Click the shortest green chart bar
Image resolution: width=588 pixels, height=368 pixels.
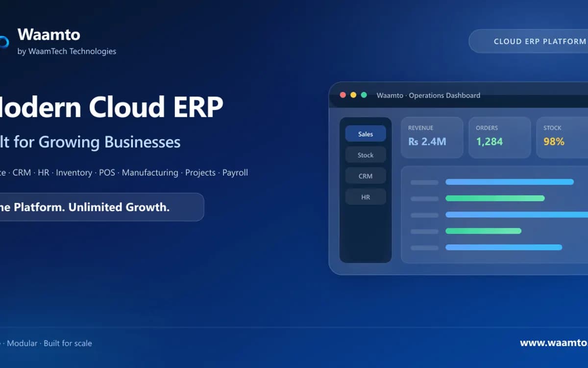click(483, 231)
